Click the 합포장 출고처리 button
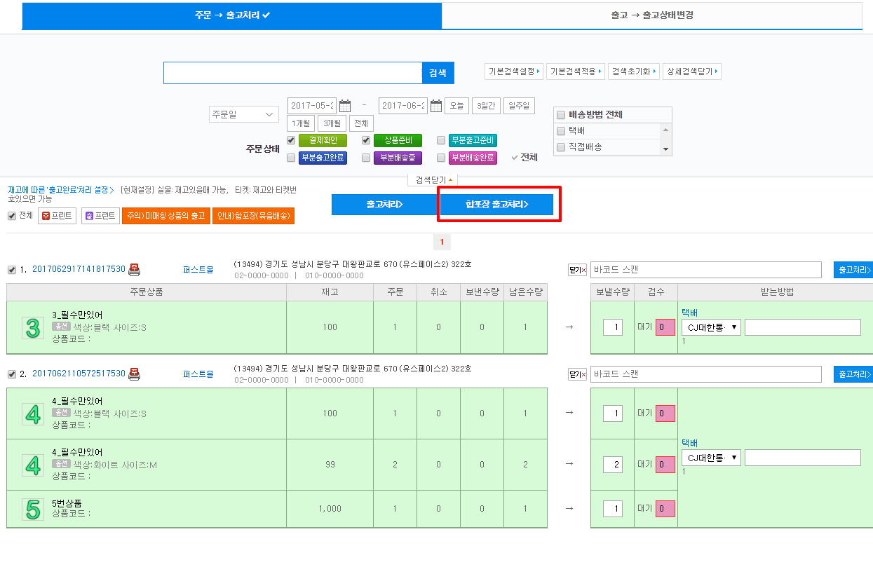The width and height of the screenshot is (873, 588). pos(496,205)
